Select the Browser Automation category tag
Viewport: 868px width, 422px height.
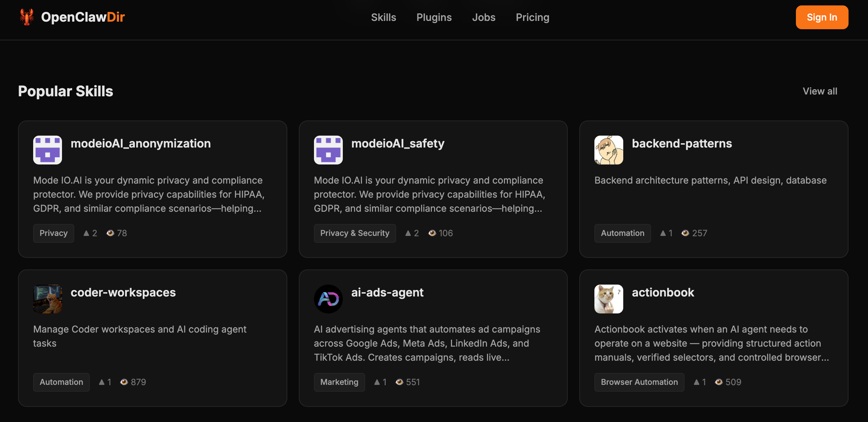click(639, 382)
